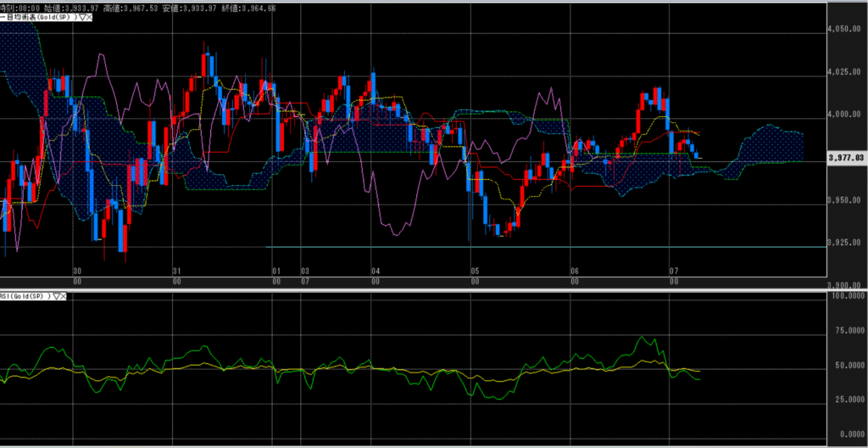Open the Ichimoku (一目均衡表) indicator dropdown triangle
868x448 pixels.
[83, 17]
